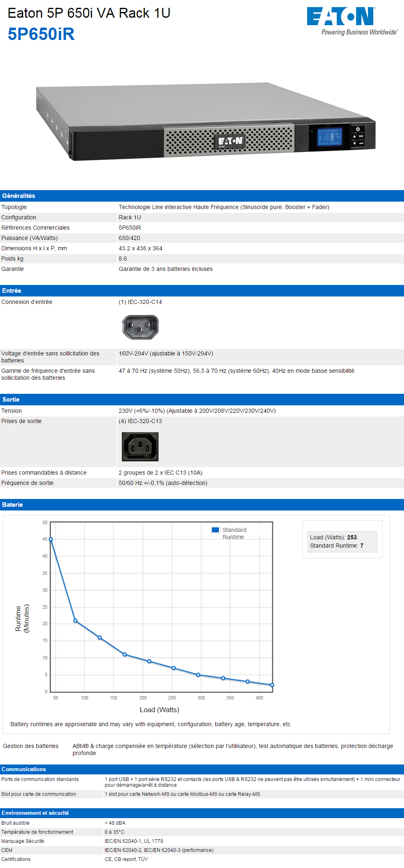Click the Entrée section header
404x868 pixels.
point(202,291)
